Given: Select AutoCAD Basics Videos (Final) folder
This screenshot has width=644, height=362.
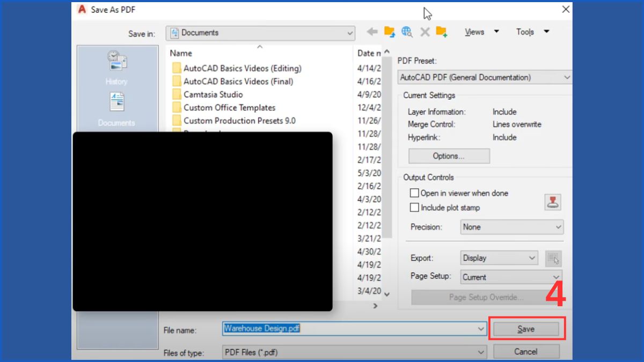Looking at the screenshot, I should point(238,82).
